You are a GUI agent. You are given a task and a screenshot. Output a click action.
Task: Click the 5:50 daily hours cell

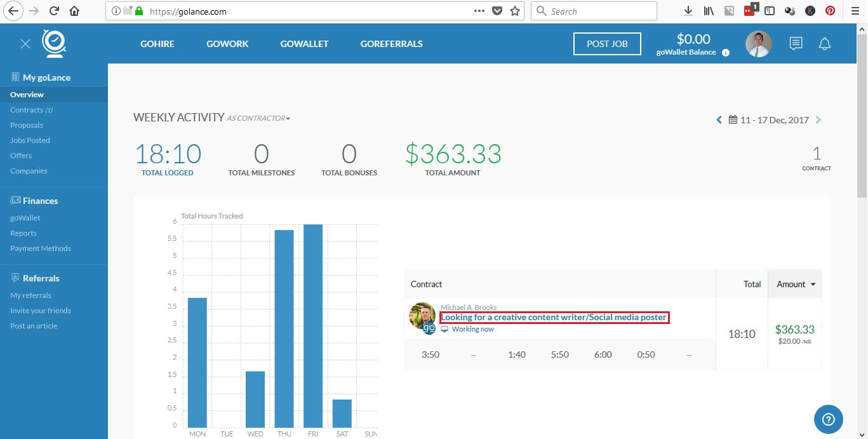560,355
